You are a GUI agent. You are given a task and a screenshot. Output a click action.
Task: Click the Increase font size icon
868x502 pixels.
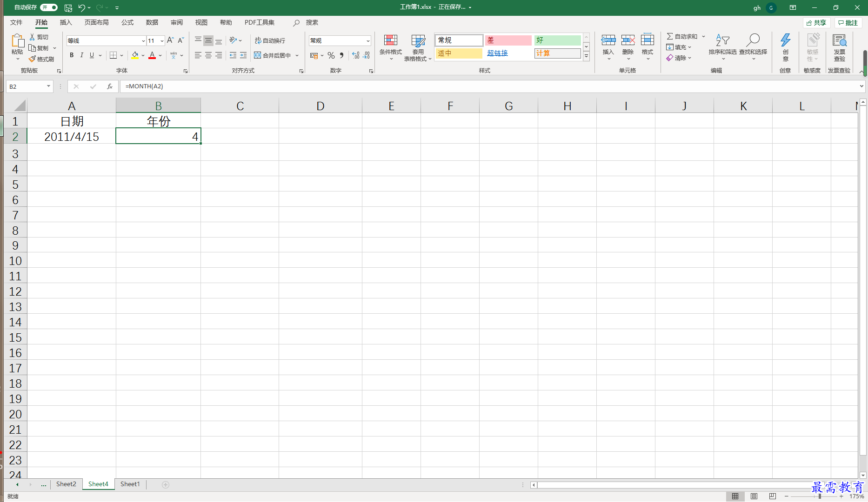(170, 40)
